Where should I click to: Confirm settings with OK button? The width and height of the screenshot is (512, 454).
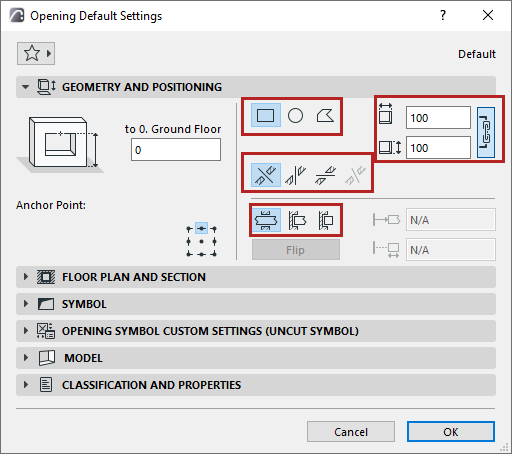coord(451,432)
